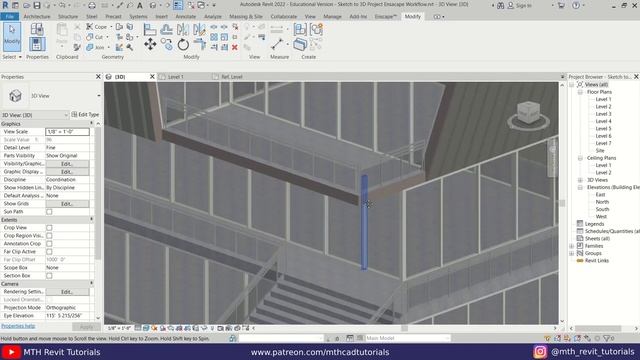
Task: Toggle the Crop Region Visible checkbox
Action: pos(49,236)
